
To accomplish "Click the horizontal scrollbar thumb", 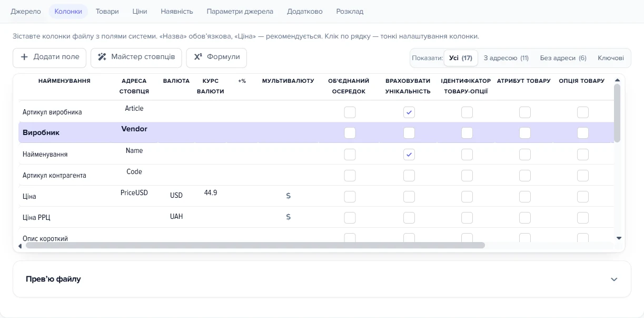I will tap(255, 245).
